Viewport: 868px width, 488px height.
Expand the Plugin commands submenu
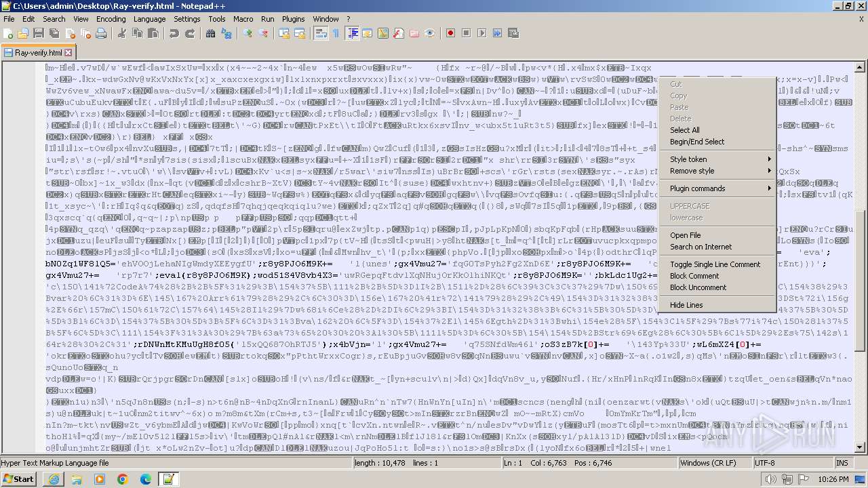(x=717, y=188)
